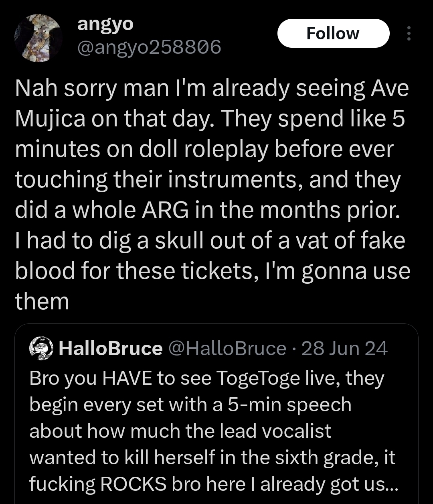Click HalloBruce's small avatar icon
The image size is (433, 504).
(42, 348)
